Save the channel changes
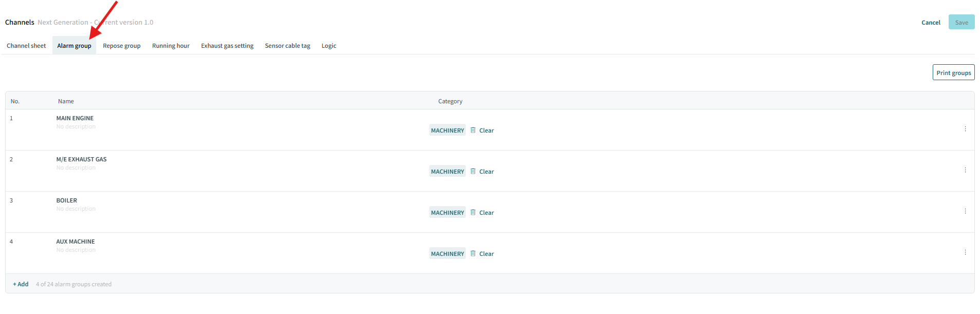This screenshot has width=980, height=314. coord(961,22)
